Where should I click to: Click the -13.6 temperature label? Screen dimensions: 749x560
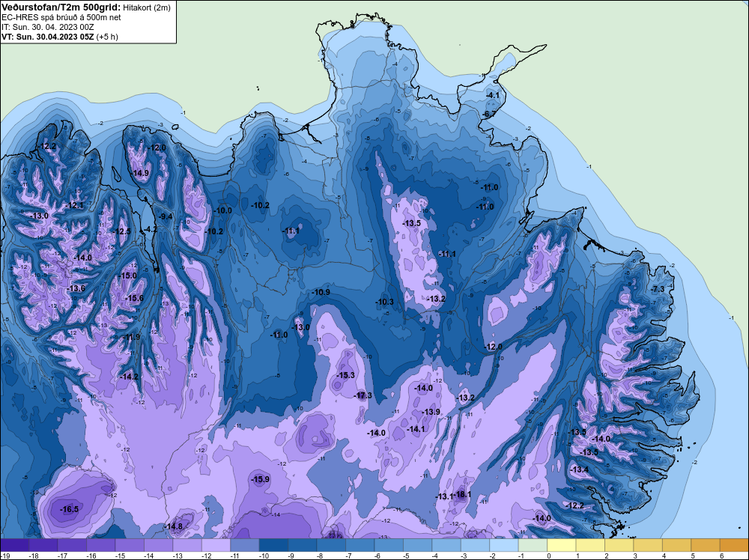[x=76, y=288]
